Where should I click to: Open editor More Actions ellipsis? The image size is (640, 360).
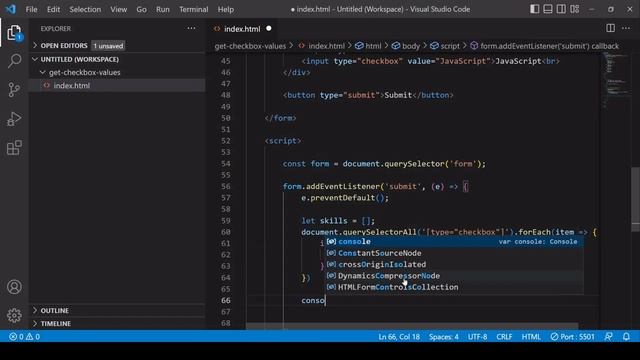tap(626, 28)
